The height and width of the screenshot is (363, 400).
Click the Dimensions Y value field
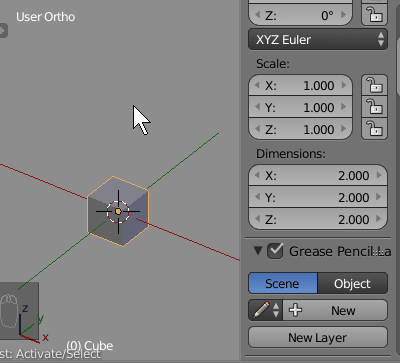point(318,197)
